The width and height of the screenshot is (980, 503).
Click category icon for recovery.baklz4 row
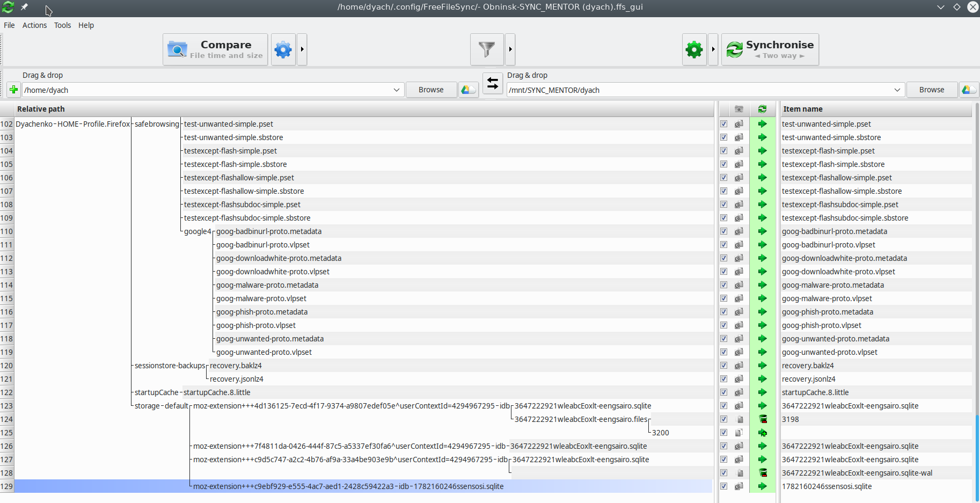739,366
